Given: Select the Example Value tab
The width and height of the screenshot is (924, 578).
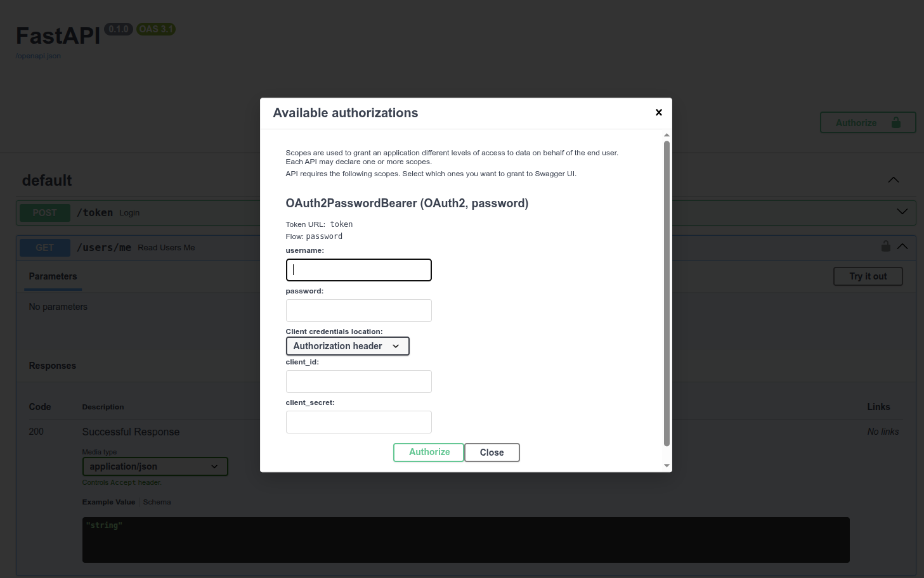Looking at the screenshot, I should 108,502.
